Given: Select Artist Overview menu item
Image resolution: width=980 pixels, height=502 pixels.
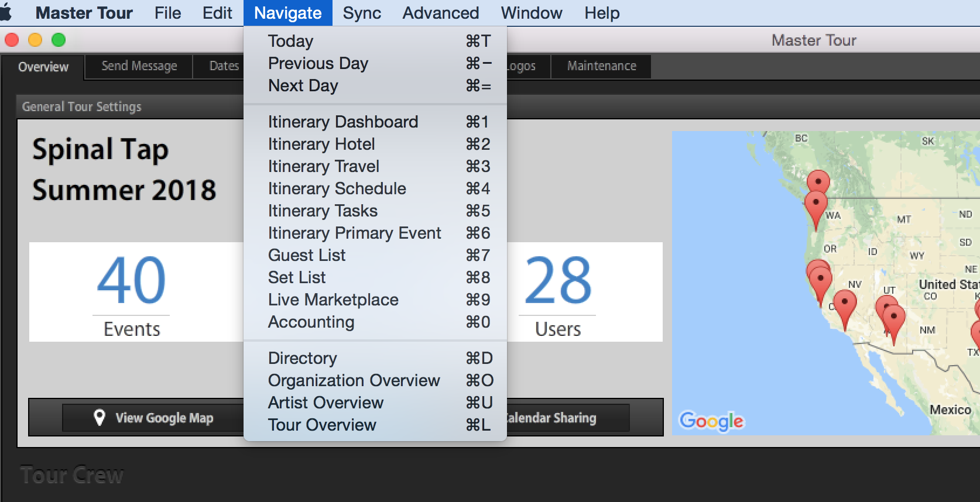Looking at the screenshot, I should pos(375,403).
